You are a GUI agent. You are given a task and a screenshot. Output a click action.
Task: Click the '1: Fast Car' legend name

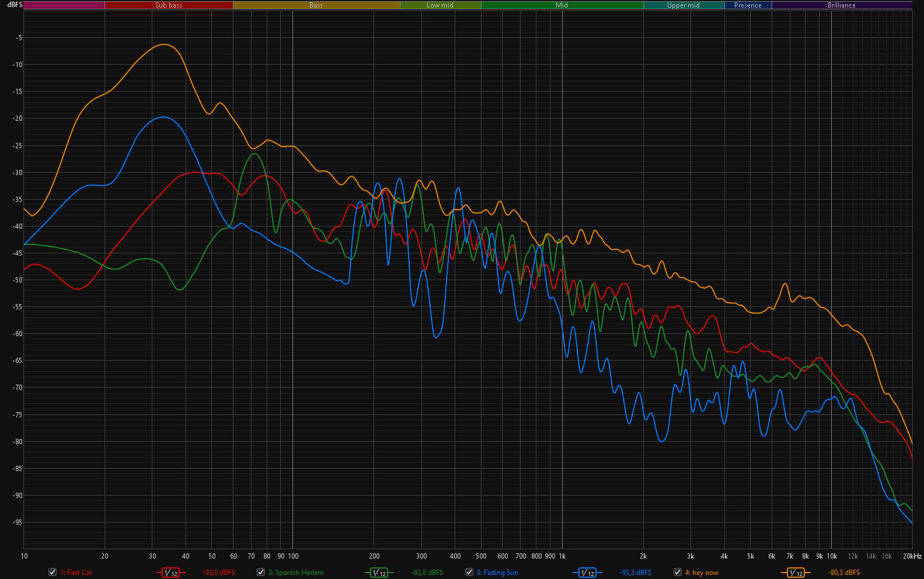click(x=76, y=573)
